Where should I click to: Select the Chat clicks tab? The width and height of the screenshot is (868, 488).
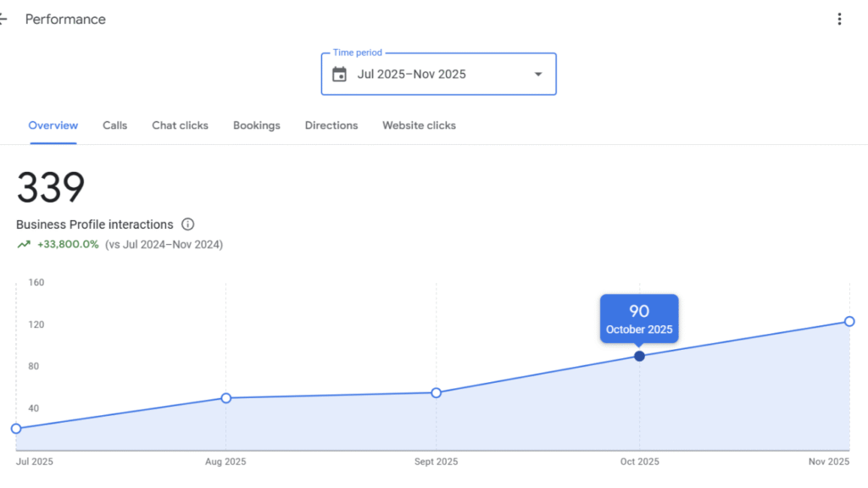pyautogui.click(x=180, y=125)
